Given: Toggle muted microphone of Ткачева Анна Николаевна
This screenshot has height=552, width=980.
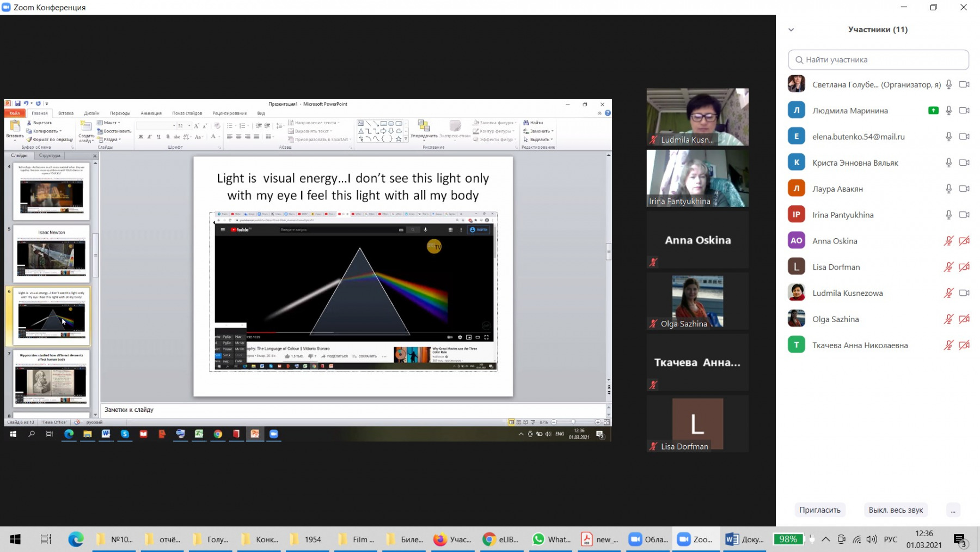Looking at the screenshot, I should [948, 345].
